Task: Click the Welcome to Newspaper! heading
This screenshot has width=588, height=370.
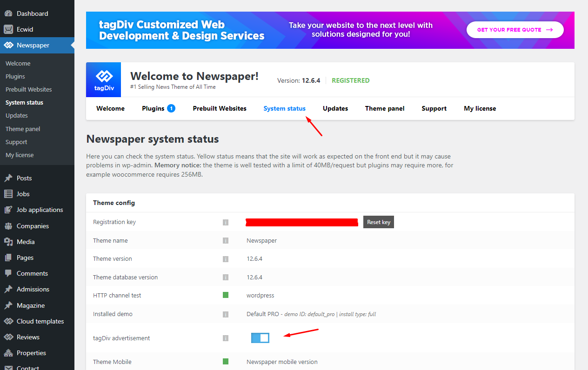Action: click(194, 76)
